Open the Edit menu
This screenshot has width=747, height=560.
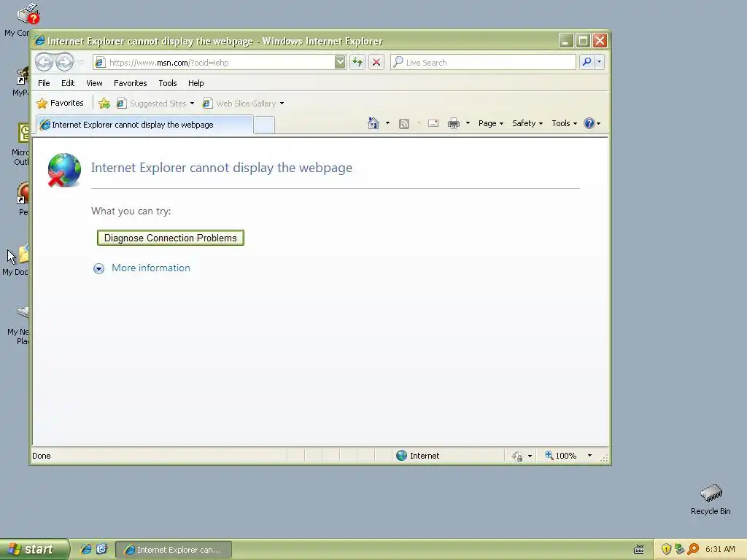(68, 83)
